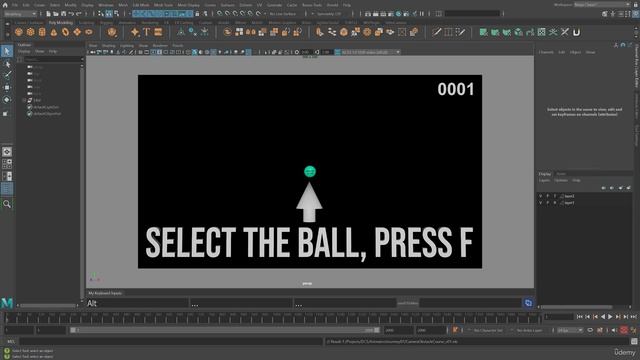This screenshot has height=360, width=640.
Task: Toggle display type R of layer1
Action: [x=555, y=202]
